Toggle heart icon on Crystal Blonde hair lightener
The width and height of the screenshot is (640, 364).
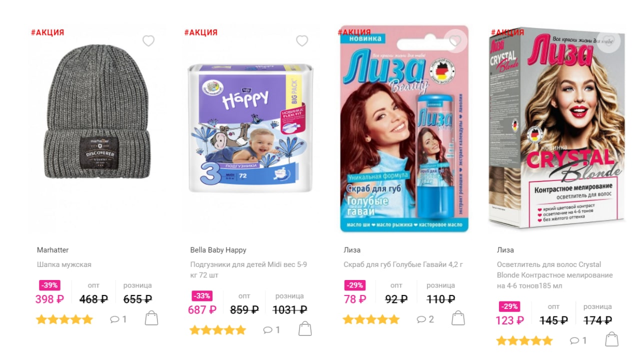(x=608, y=41)
